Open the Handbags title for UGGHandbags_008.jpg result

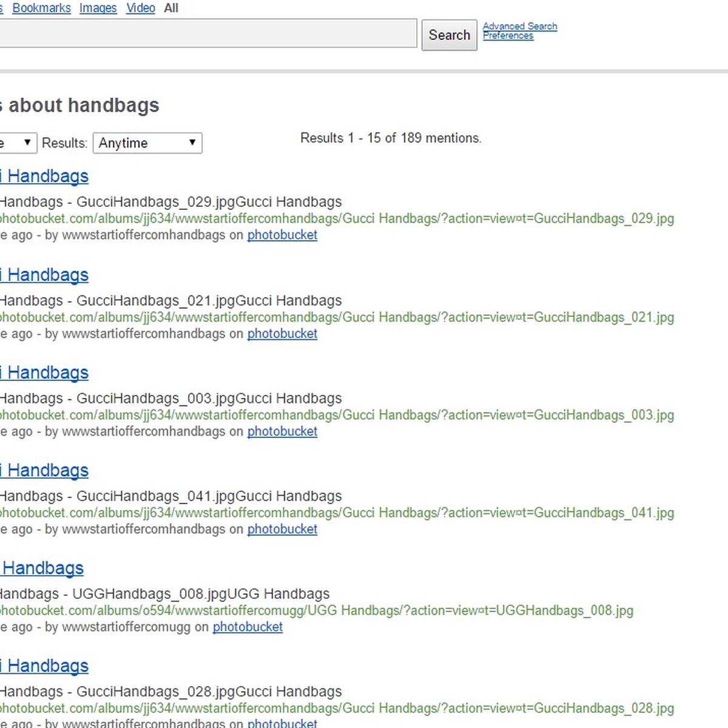[42, 568]
